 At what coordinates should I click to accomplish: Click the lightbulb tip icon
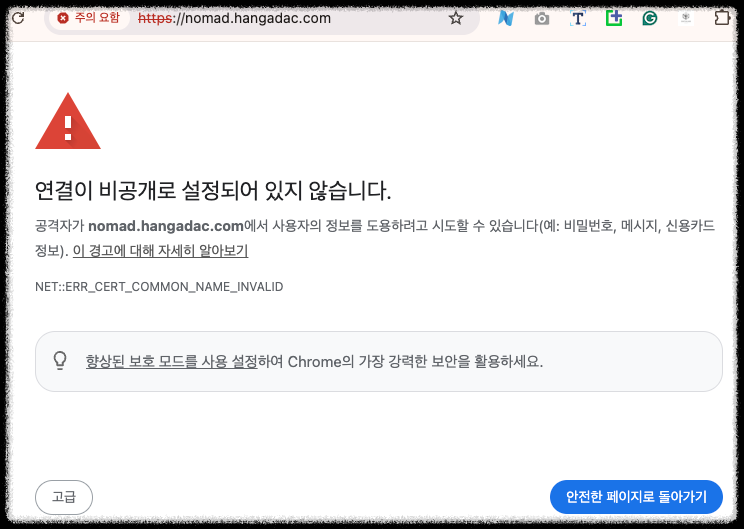tap(60, 361)
